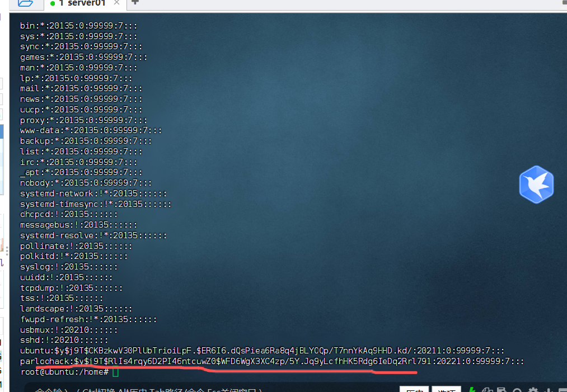This screenshot has height=392, width=567.
Task: Click the copy icon in bottom toolbar
Action: (488, 390)
